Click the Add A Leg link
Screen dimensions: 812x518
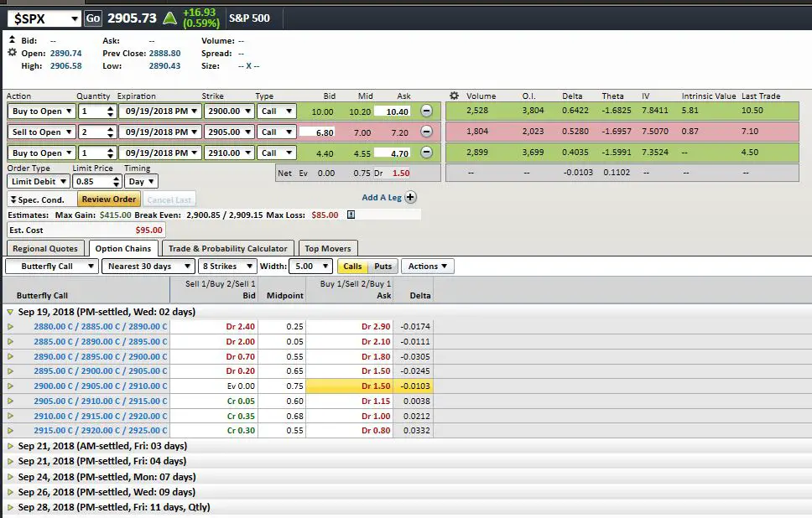(x=382, y=197)
